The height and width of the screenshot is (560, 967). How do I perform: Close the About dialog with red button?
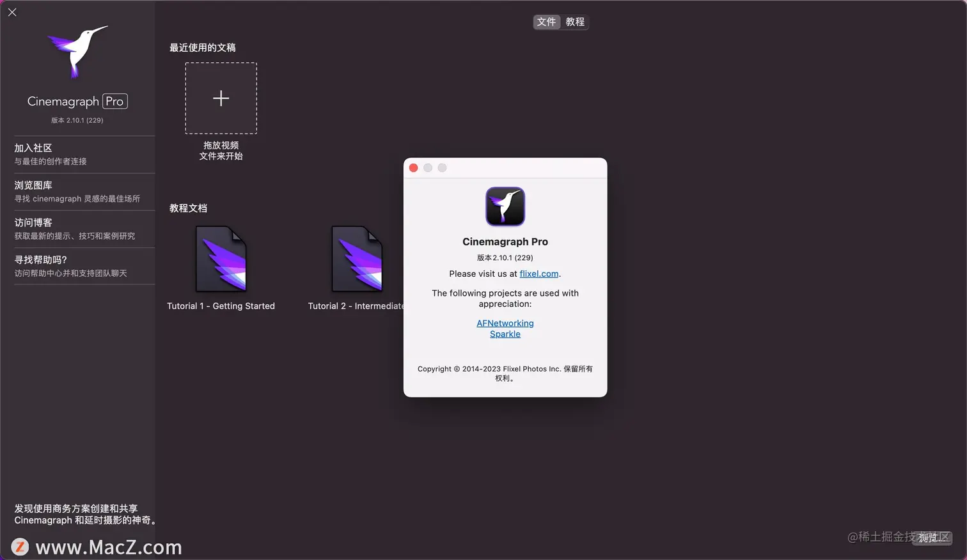point(414,167)
